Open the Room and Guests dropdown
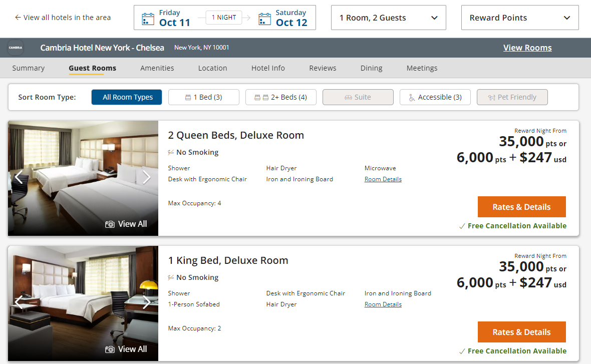591x364 pixels. click(x=388, y=18)
